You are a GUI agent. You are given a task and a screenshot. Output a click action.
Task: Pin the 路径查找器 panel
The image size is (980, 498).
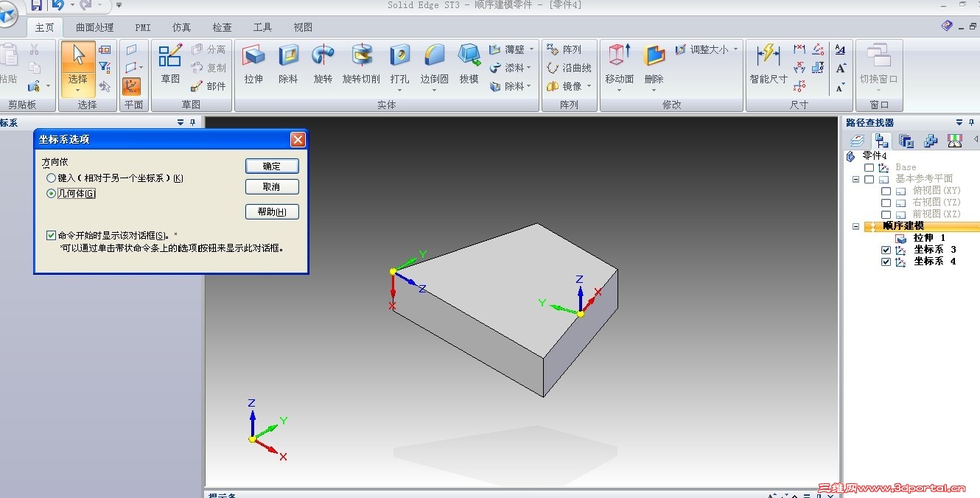972,122
